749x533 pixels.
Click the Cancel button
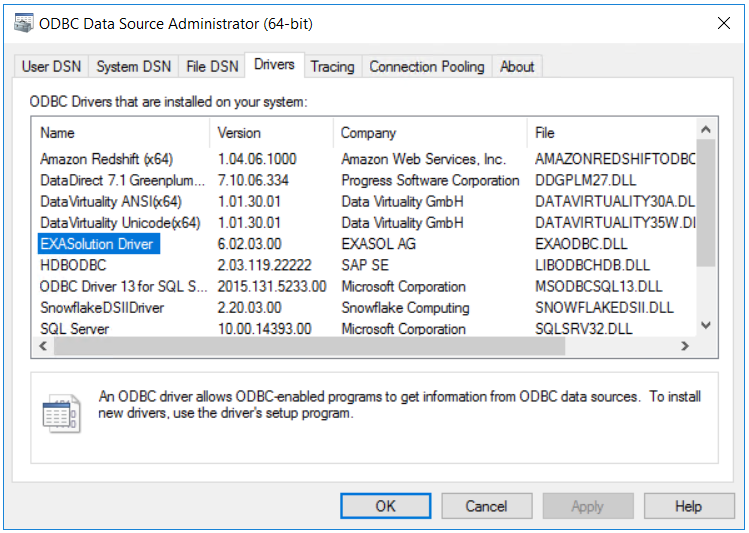(486, 506)
